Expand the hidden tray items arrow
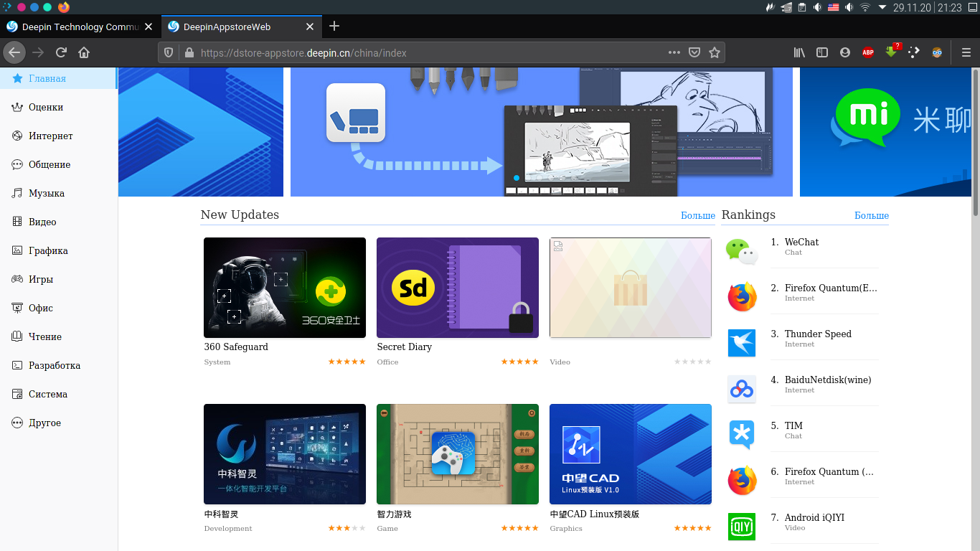Viewport: 980px width, 551px height. pyautogui.click(x=882, y=7)
